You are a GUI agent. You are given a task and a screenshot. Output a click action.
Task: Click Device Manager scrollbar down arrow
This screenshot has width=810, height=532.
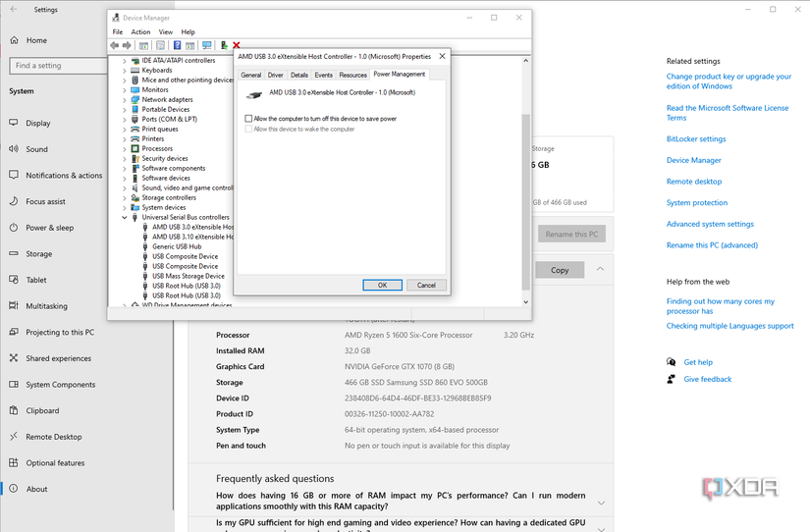(526, 302)
